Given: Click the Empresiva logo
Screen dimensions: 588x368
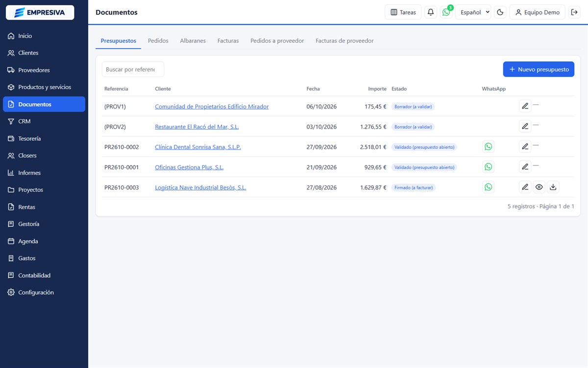Looking at the screenshot, I should coord(40,12).
